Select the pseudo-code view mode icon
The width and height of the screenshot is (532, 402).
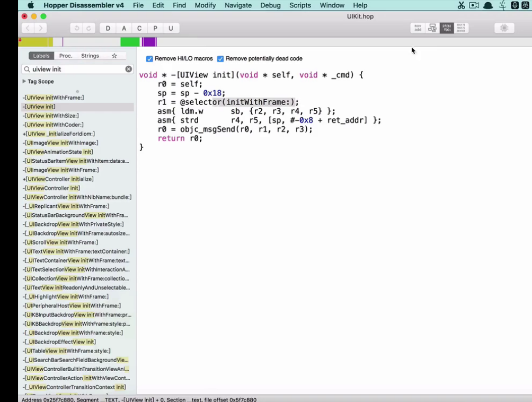point(447,28)
